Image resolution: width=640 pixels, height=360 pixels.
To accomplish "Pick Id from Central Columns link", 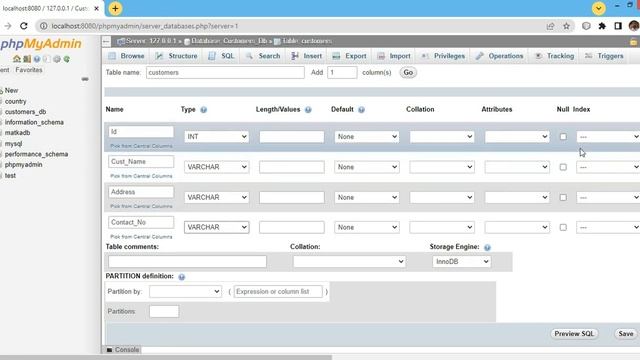I will click(x=141, y=146).
